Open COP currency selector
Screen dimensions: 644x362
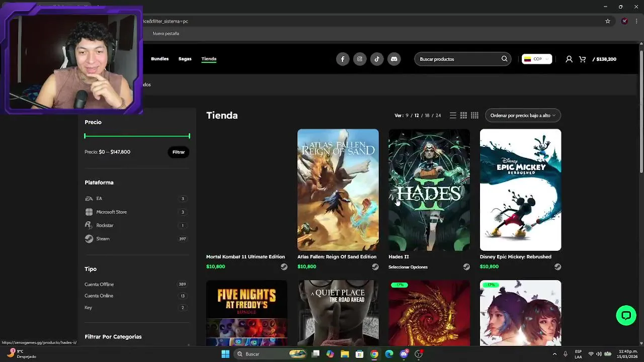click(x=537, y=59)
